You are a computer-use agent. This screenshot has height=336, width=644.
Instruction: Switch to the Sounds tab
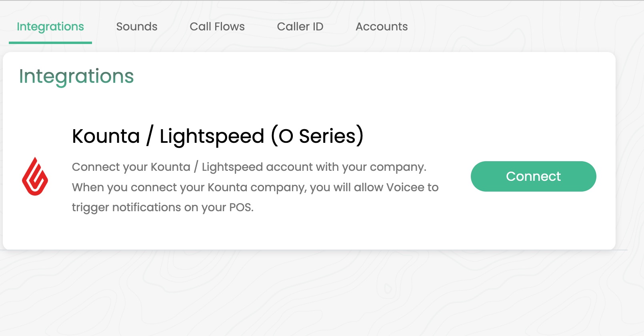pyautogui.click(x=137, y=27)
